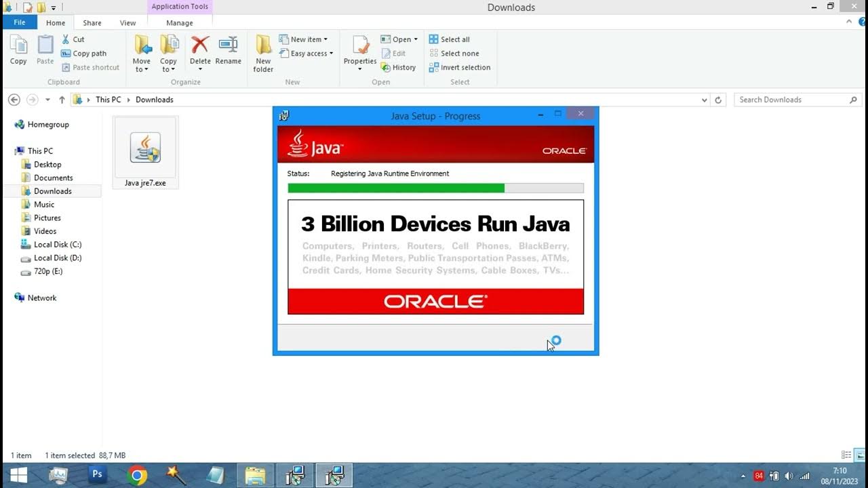Create a New folder
The width and height of the screenshot is (868, 488).
click(x=263, y=54)
